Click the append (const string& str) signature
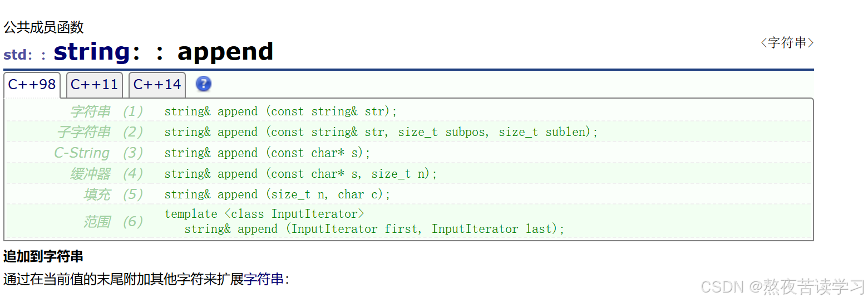Screen dimensions: 868x302 point(280,111)
